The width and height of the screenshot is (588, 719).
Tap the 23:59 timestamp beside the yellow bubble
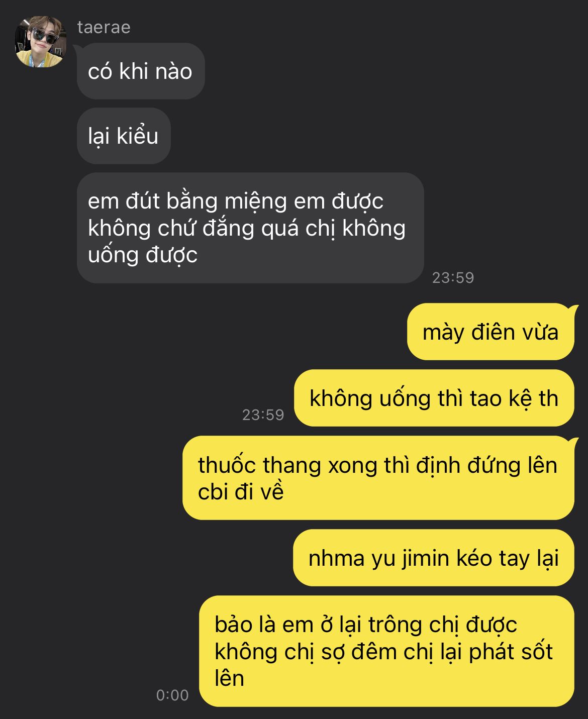(x=263, y=415)
